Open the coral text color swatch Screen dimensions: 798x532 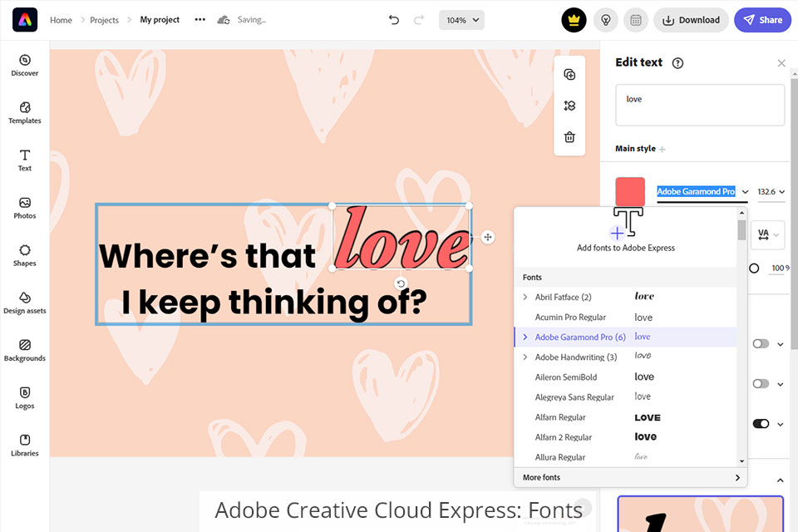(x=630, y=192)
